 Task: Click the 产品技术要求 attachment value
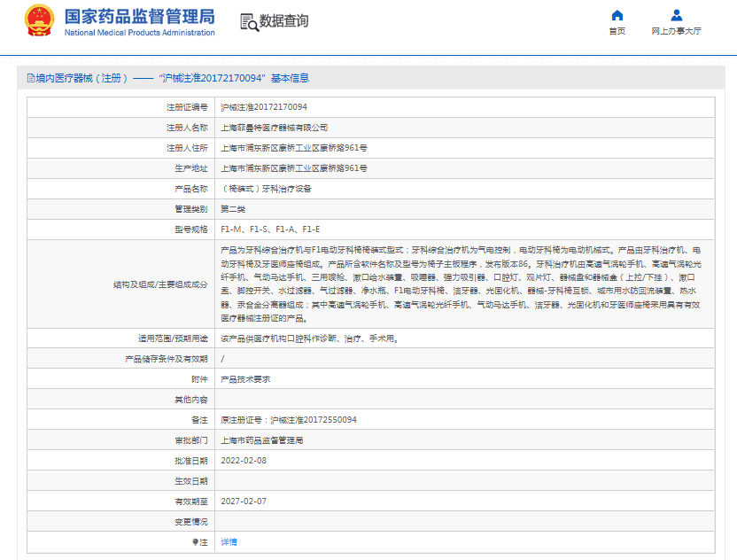click(245, 378)
